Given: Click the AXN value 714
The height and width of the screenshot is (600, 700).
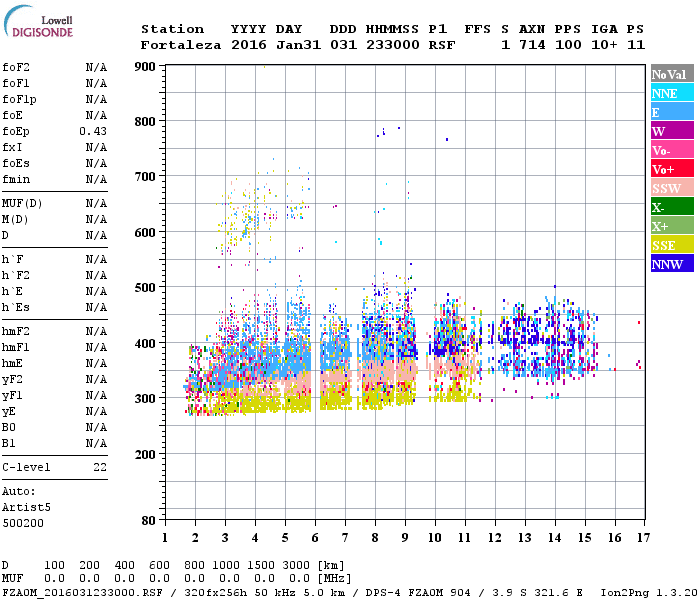Looking at the screenshot, I should pos(532,45).
